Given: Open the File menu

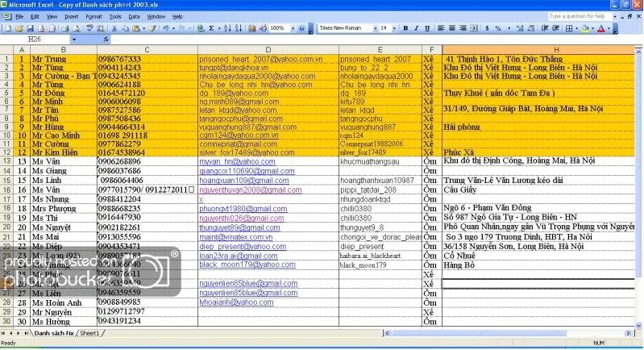Looking at the screenshot, I should coord(19,17).
